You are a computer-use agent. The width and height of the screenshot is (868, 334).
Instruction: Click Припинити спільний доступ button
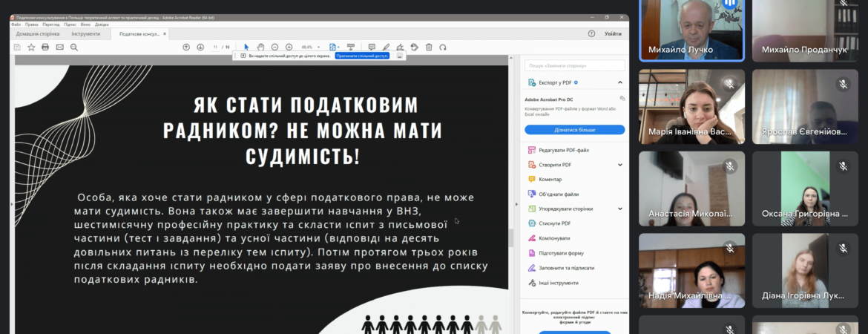click(362, 56)
